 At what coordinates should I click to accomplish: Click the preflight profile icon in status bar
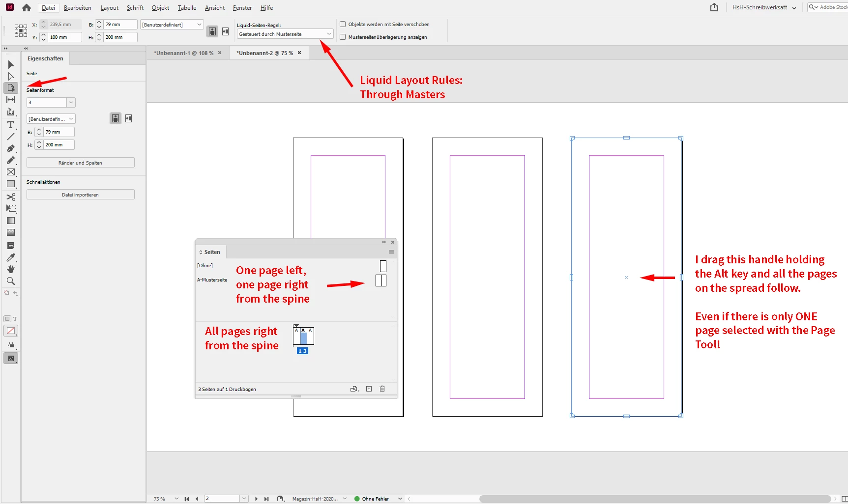tap(280, 499)
